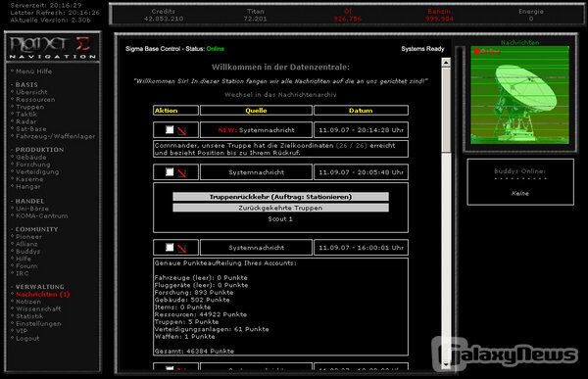
Task: Open the Hilfe link under Community
Action: (x=24, y=259)
